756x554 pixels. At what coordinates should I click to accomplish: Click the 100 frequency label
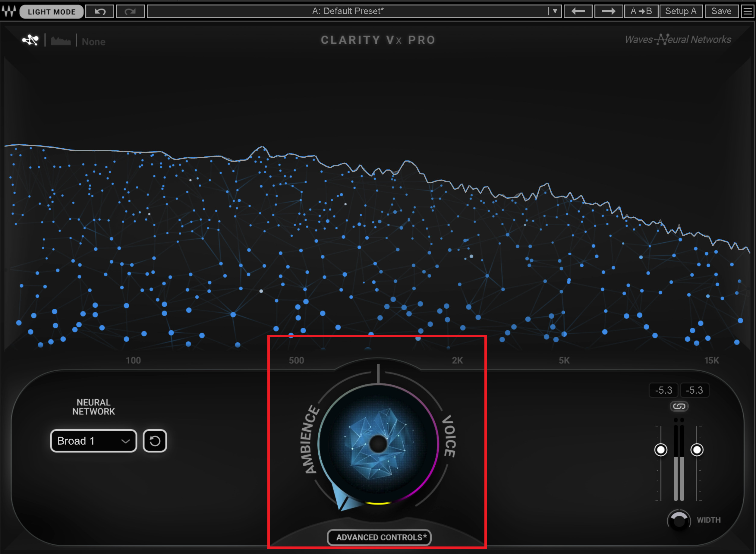(x=133, y=360)
